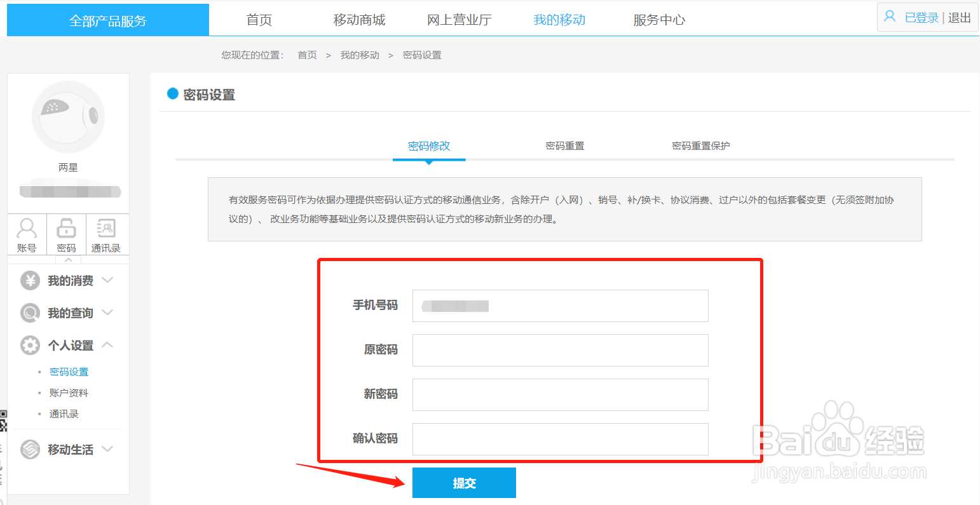Click the icon beside 移动生活
Screen dimensions: 980x505
(x=29, y=450)
